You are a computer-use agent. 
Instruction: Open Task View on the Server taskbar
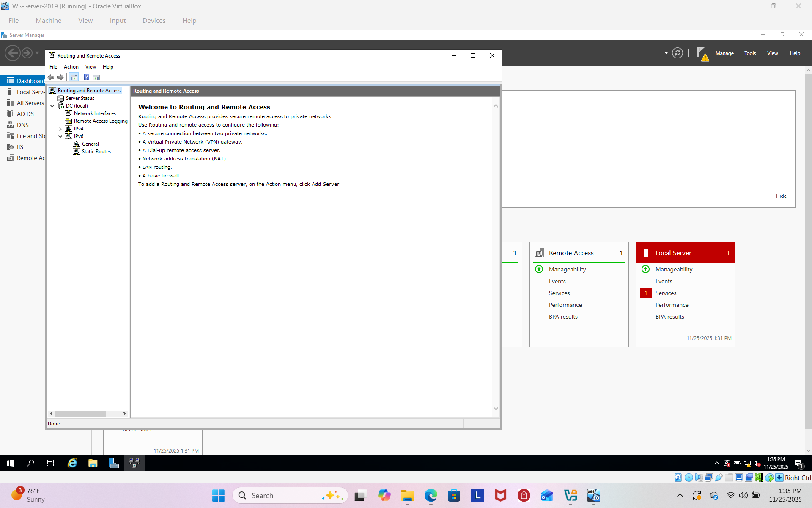point(51,463)
